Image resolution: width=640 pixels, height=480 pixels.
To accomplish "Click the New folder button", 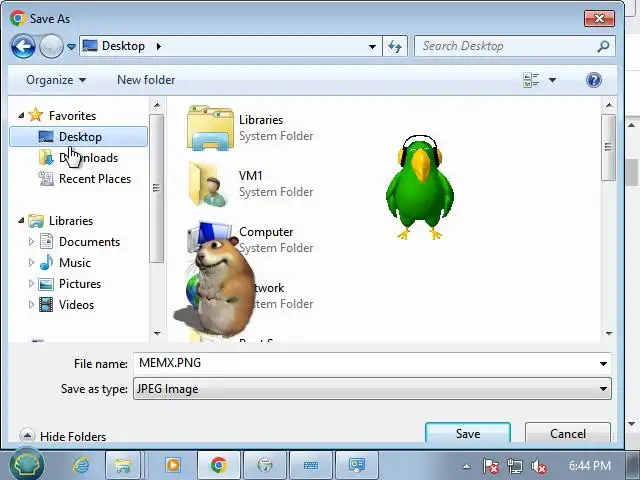I will [146, 80].
